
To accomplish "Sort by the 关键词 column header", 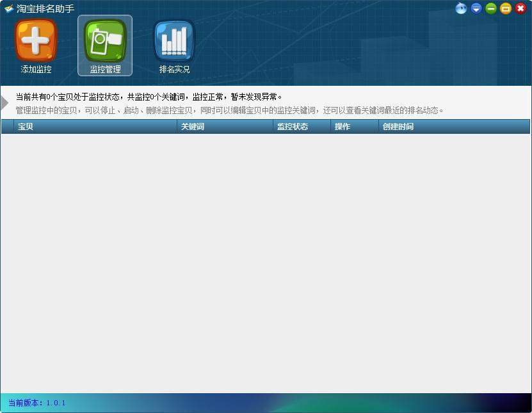I will [192, 127].
